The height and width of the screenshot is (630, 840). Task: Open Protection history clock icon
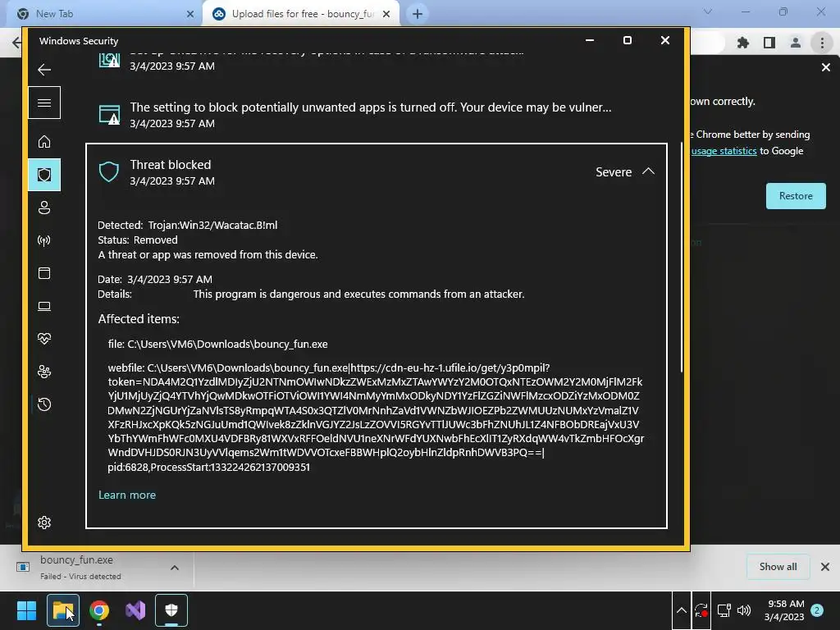pos(44,404)
